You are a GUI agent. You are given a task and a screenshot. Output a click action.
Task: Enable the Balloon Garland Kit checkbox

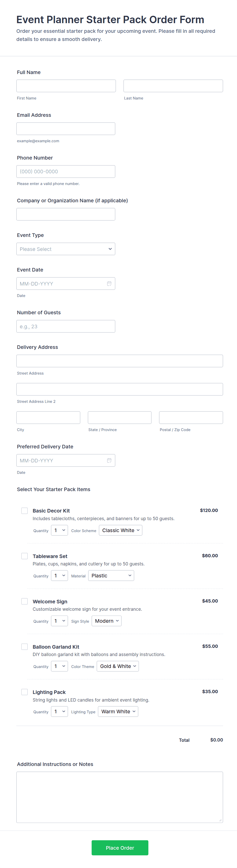pyautogui.click(x=25, y=647)
